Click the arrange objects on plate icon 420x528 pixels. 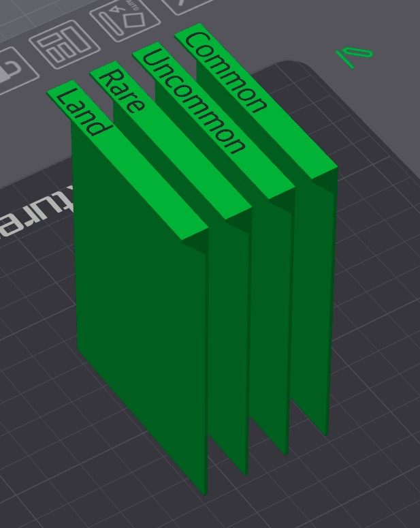[x=65, y=44]
